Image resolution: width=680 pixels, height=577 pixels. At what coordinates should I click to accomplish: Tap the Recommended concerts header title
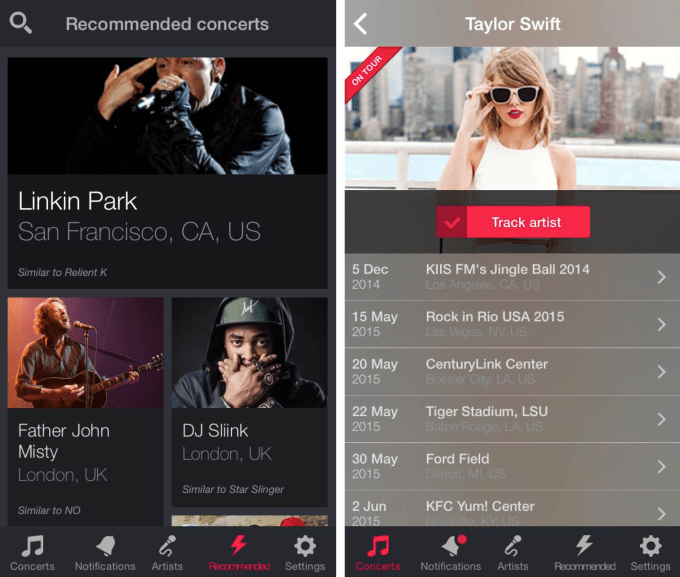pos(167,24)
